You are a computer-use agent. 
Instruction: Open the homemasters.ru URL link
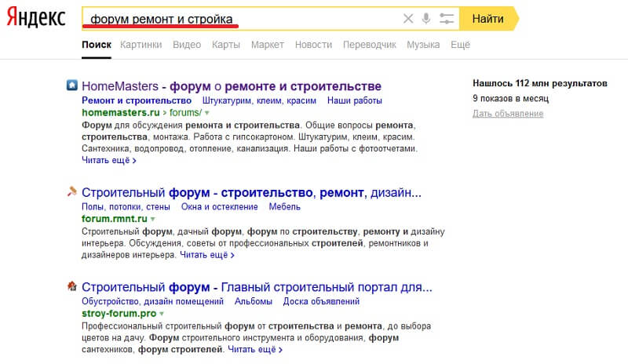coord(121,112)
